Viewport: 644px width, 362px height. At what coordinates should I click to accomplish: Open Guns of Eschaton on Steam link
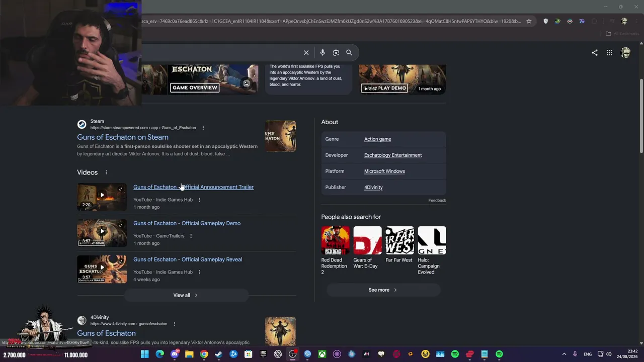pos(123,137)
